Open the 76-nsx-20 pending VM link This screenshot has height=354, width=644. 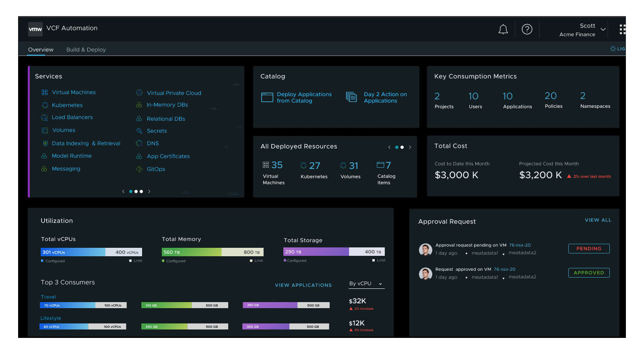pyautogui.click(x=520, y=245)
